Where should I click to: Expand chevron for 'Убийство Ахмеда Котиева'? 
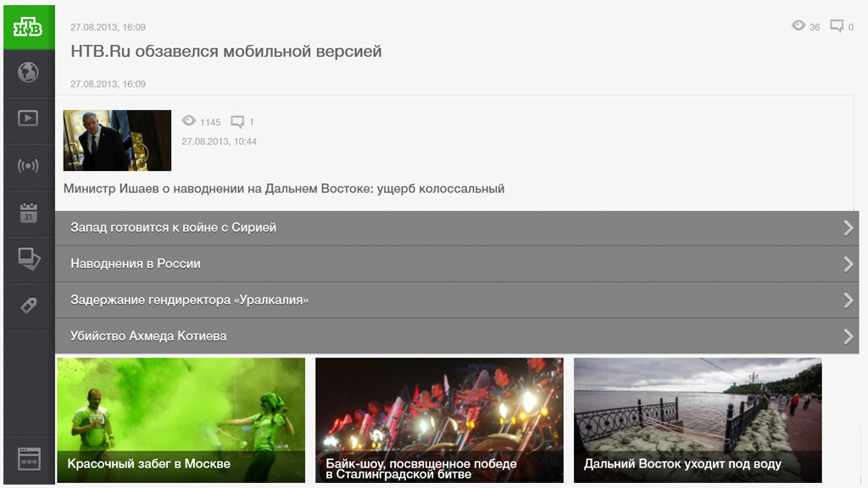tap(848, 336)
